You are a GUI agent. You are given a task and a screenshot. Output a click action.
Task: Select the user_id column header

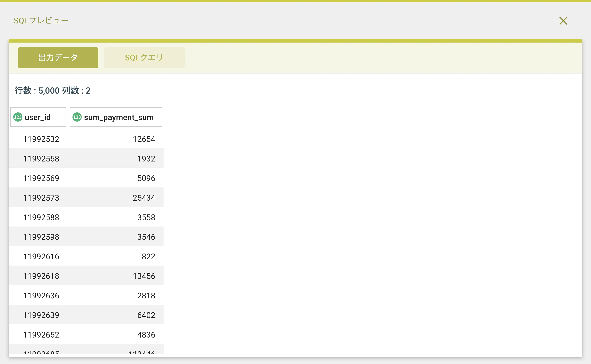[38, 117]
